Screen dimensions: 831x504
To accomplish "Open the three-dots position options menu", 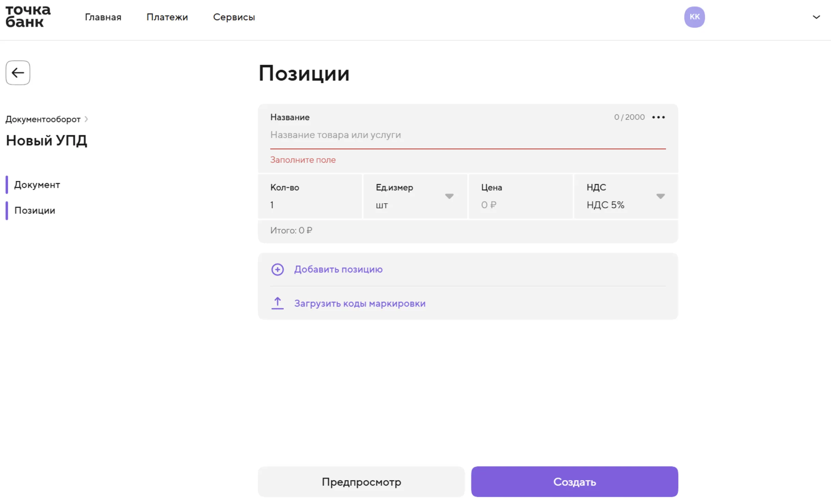I will tap(658, 117).
